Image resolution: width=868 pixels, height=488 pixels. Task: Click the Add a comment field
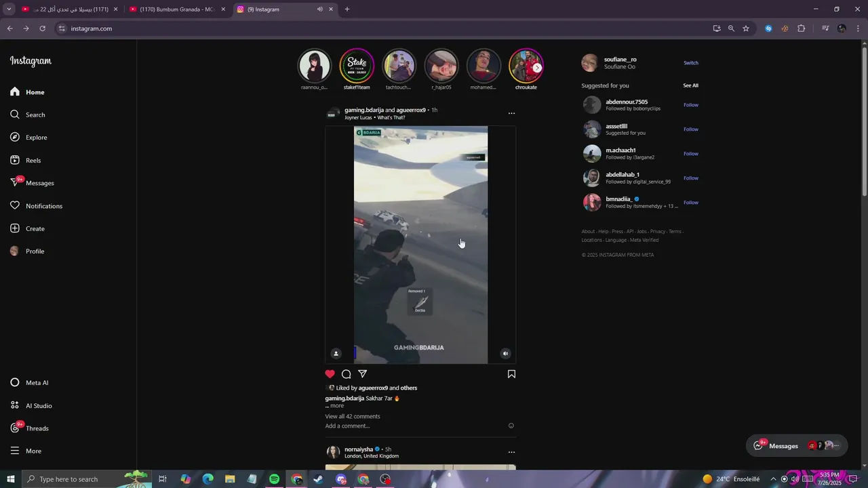(347, 426)
